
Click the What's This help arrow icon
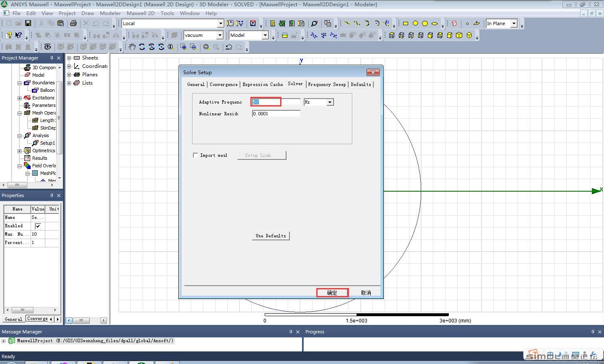(x=18, y=35)
